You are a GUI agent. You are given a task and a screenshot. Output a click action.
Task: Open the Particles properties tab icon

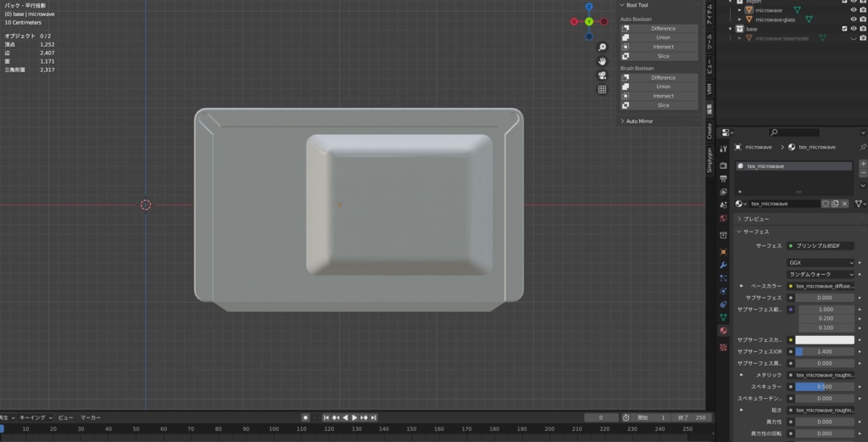(x=723, y=278)
